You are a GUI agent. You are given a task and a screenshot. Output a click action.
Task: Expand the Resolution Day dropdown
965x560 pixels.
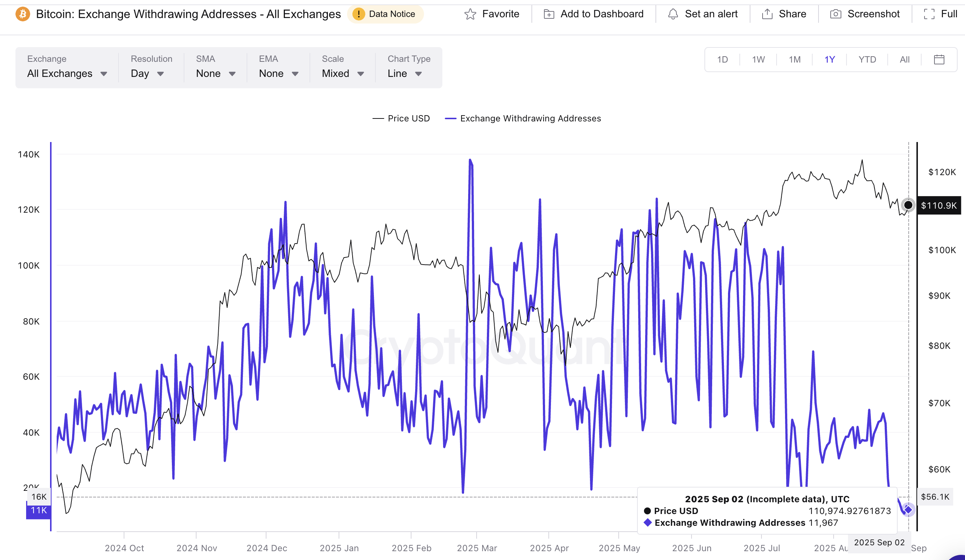coord(147,74)
